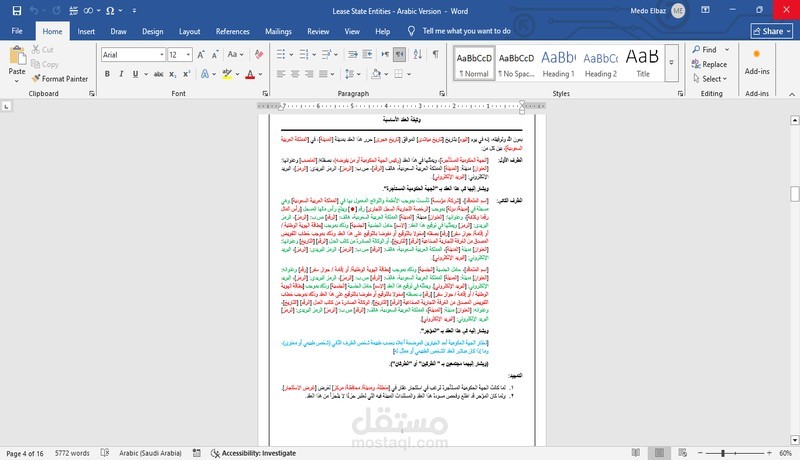Click the Tell me lightbulb icon

(411, 31)
